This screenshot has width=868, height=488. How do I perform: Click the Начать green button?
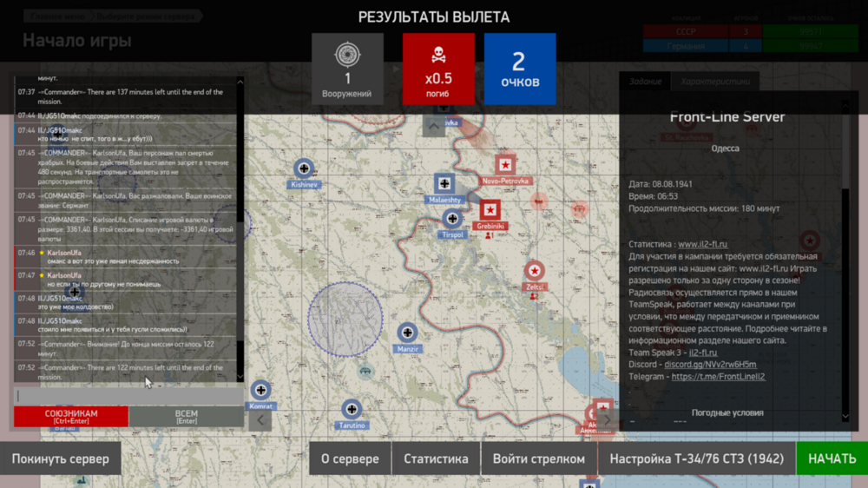(x=832, y=458)
